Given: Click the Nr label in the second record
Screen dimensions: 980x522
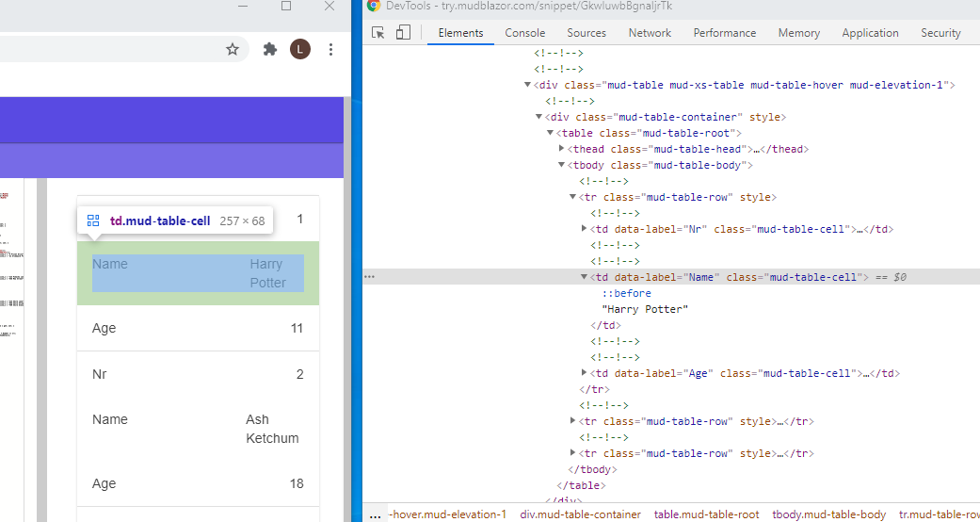Looking at the screenshot, I should (x=100, y=374).
